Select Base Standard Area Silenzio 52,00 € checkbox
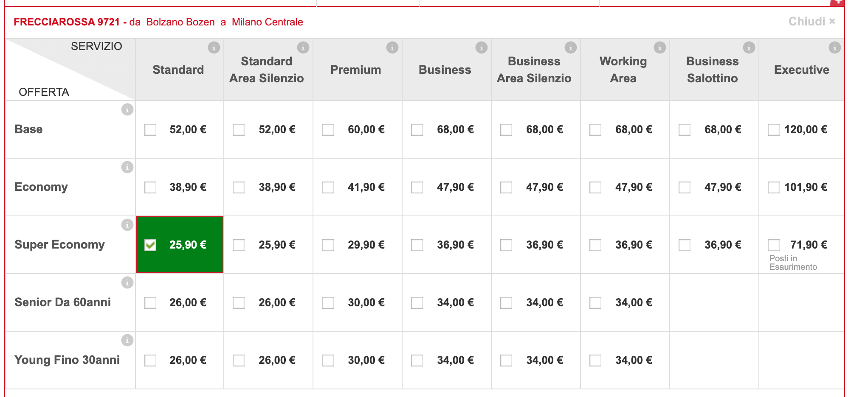 click(x=239, y=130)
